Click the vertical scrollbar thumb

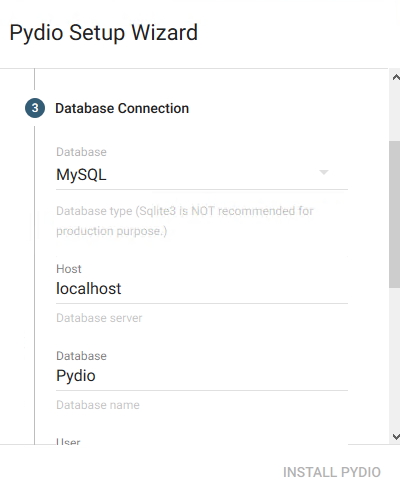pos(394,214)
